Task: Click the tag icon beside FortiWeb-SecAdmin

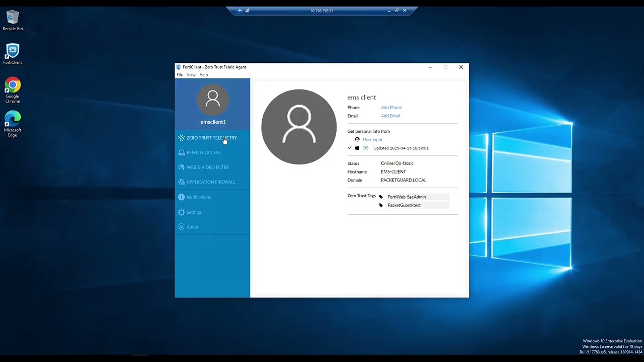Action: click(x=381, y=197)
